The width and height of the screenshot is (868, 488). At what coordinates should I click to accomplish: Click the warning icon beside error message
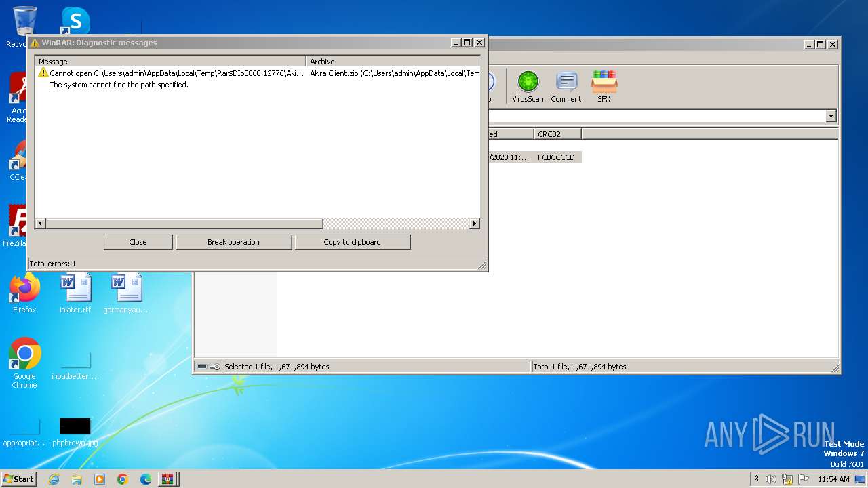(43, 73)
